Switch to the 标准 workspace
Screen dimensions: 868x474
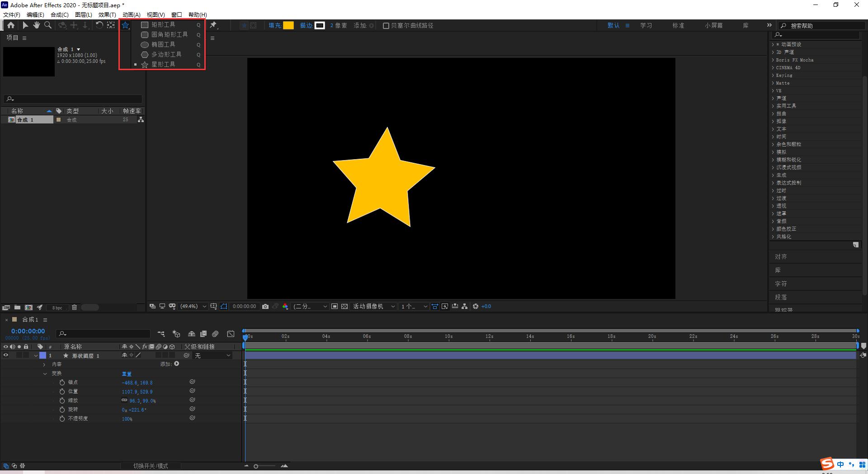pos(679,25)
